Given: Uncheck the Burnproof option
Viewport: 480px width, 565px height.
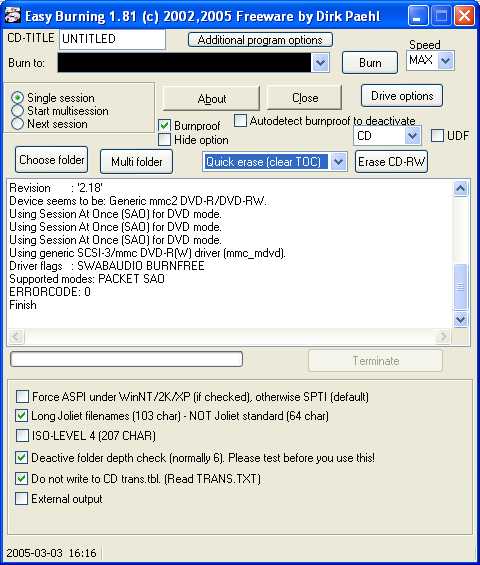Looking at the screenshot, I should point(164,125).
